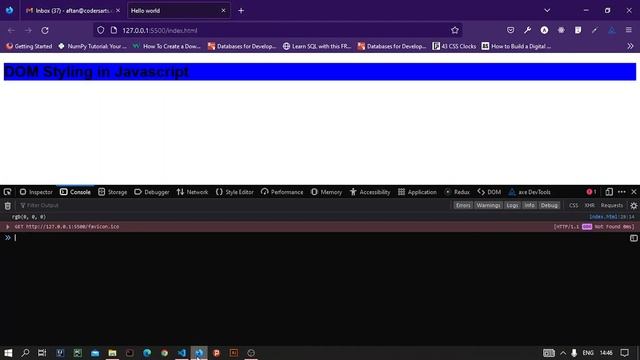This screenshot has height=360, width=640.
Task: Open tracking protection shield in address bar
Action: click(x=100, y=30)
